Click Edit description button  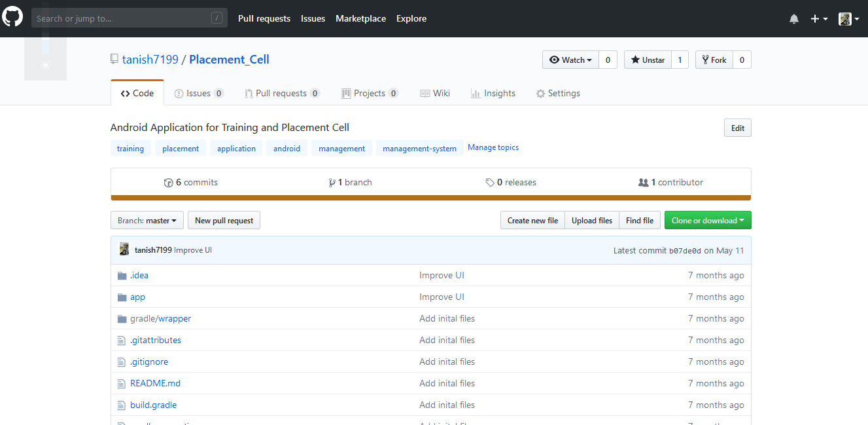click(738, 128)
